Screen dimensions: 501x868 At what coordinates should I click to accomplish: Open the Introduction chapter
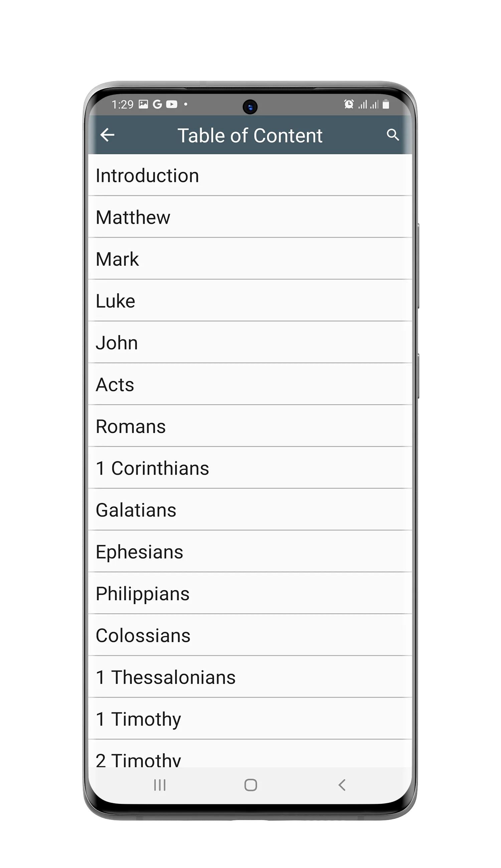(x=250, y=175)
